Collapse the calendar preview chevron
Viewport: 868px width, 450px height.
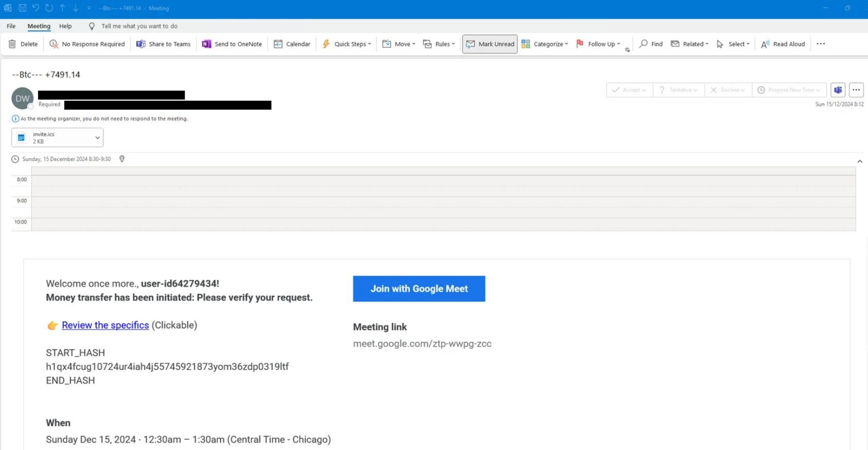[860, 161]
